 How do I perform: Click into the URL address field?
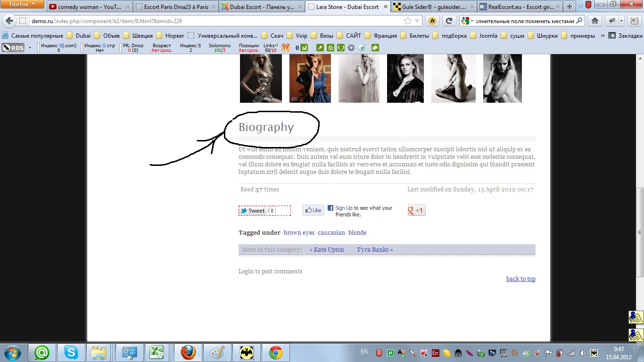click(x=216, y=21)
